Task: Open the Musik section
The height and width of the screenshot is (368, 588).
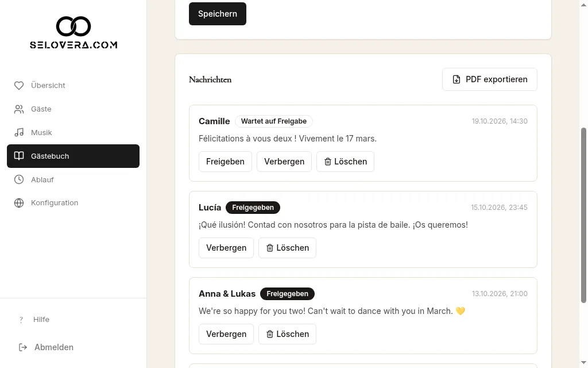Action: [x=73, y=133]
